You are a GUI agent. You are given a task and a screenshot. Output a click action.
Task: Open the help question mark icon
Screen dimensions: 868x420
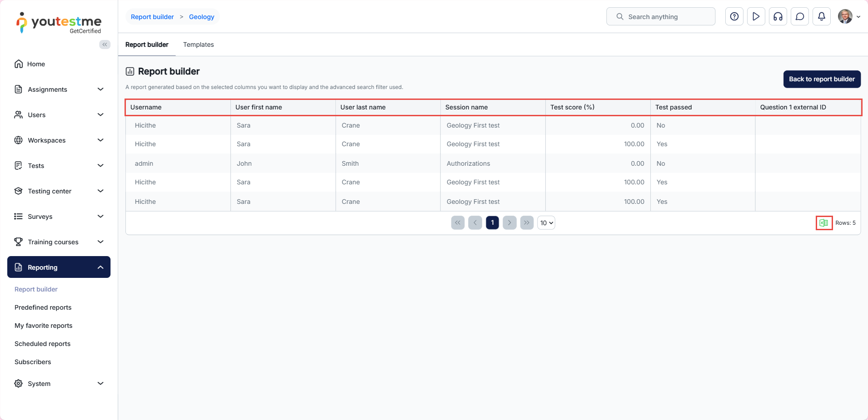coord(734,17)
